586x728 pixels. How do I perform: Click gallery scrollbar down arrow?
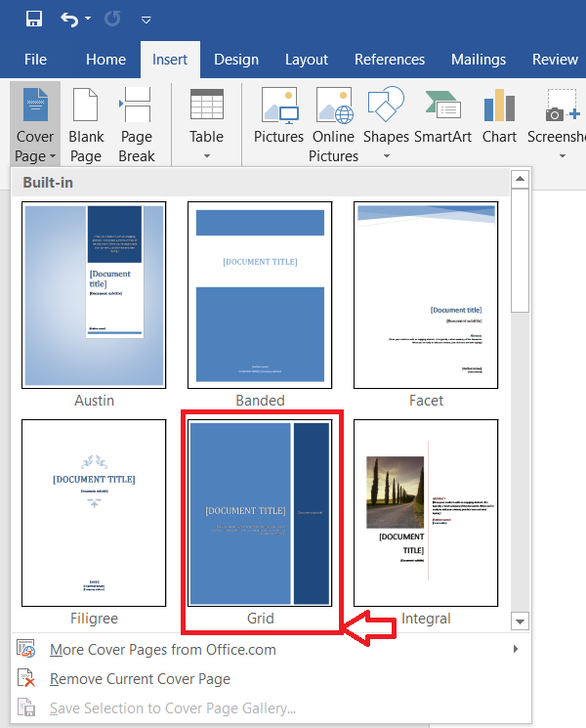click(521, 621)
